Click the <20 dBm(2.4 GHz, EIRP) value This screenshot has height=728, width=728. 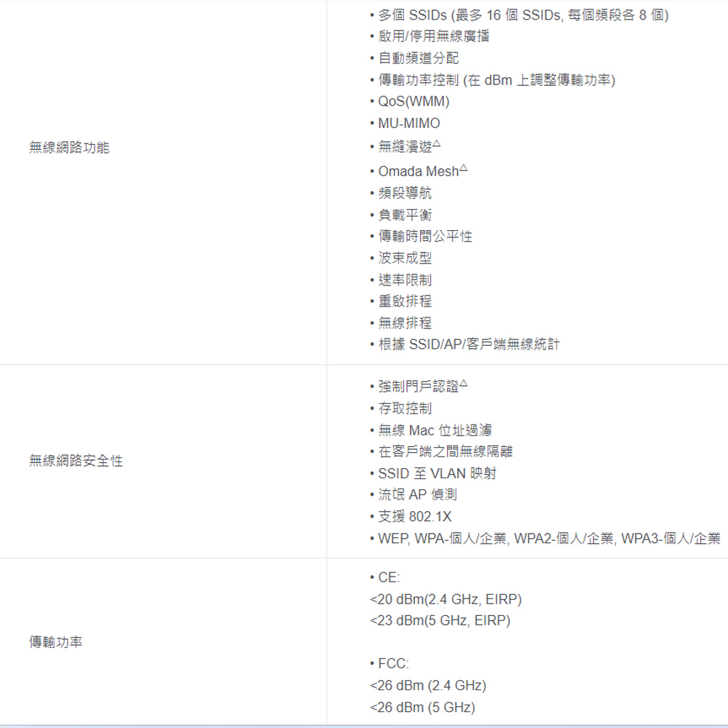click(446, 599)
